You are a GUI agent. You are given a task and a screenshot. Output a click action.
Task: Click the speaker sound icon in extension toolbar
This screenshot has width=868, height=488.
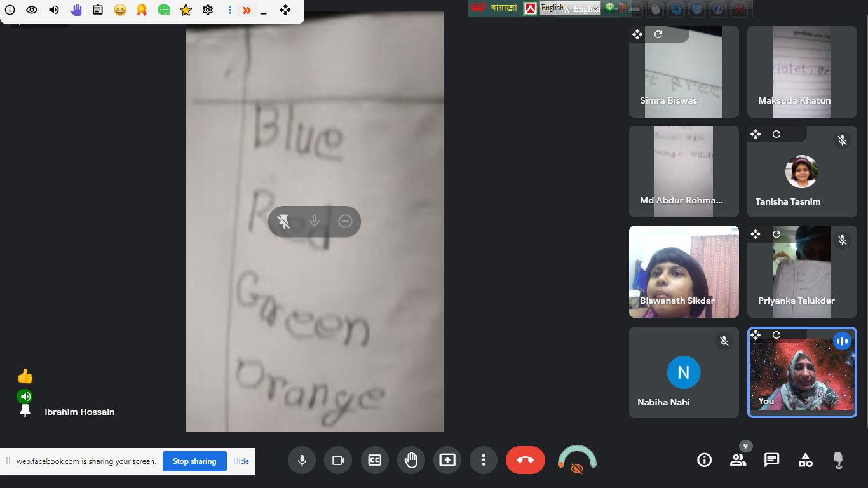click(54, 10)
